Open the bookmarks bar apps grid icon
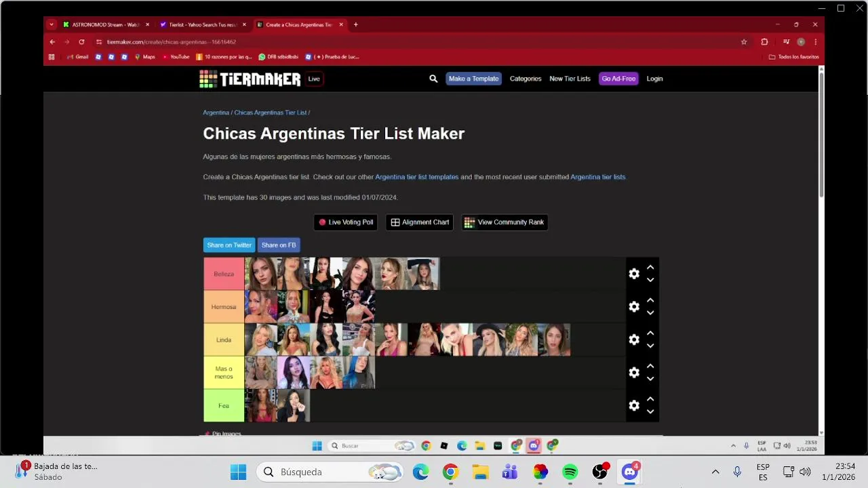 tap(52, 57)
